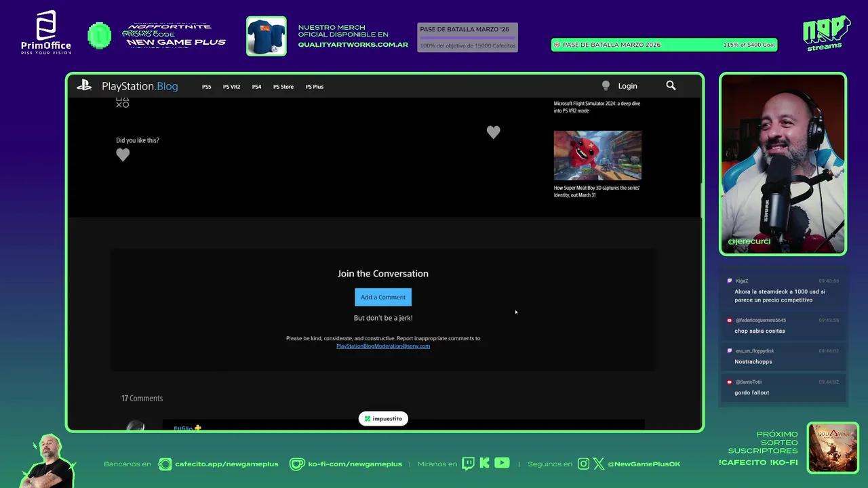Image resolution: width=868 pixels, height=488 pixels.
Task: Click the Login link
Action: [x=627, y=86]
